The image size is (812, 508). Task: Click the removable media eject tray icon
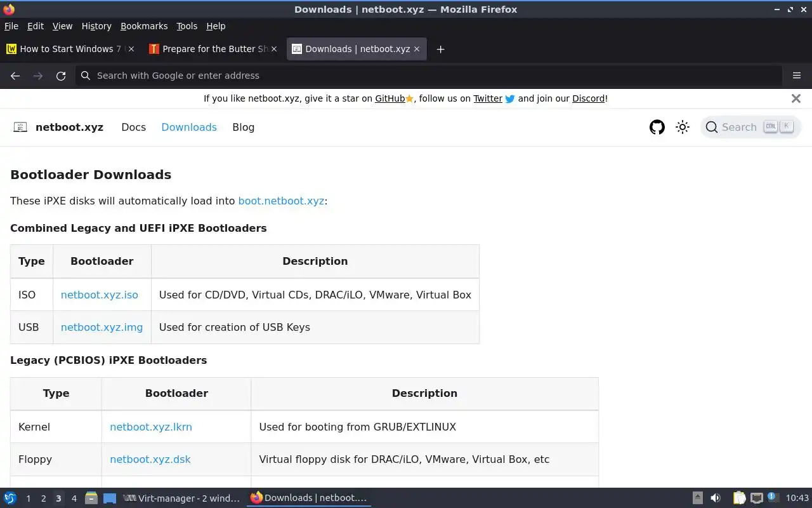[x=697, y=498]
